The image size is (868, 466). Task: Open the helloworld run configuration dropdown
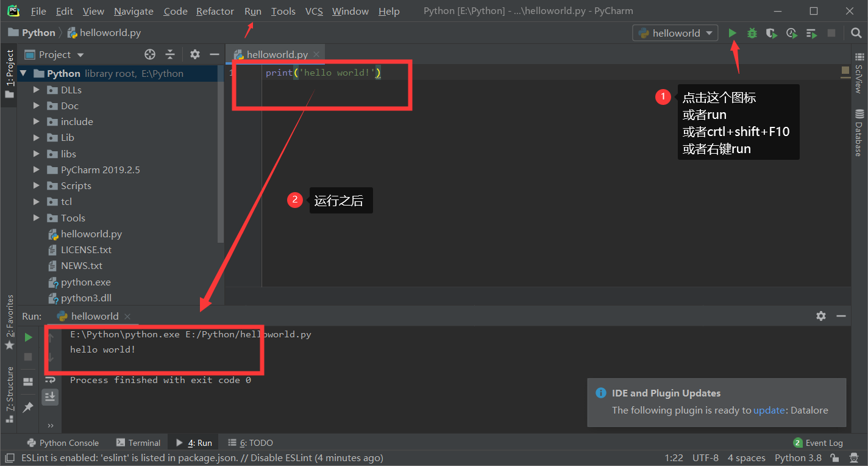click(x=675, y=33)
